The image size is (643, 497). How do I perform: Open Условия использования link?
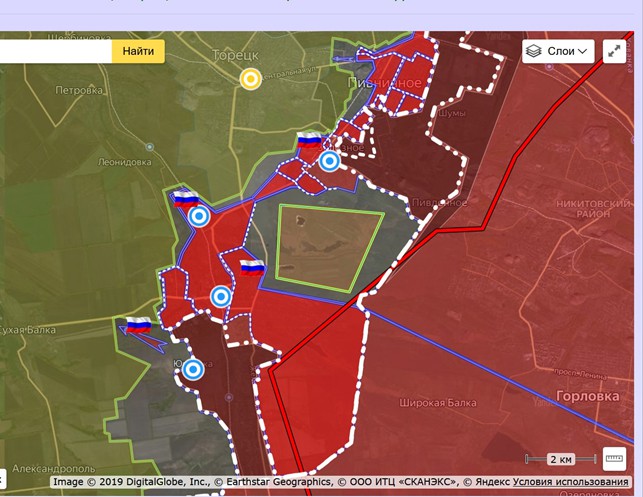coord(570,482)
